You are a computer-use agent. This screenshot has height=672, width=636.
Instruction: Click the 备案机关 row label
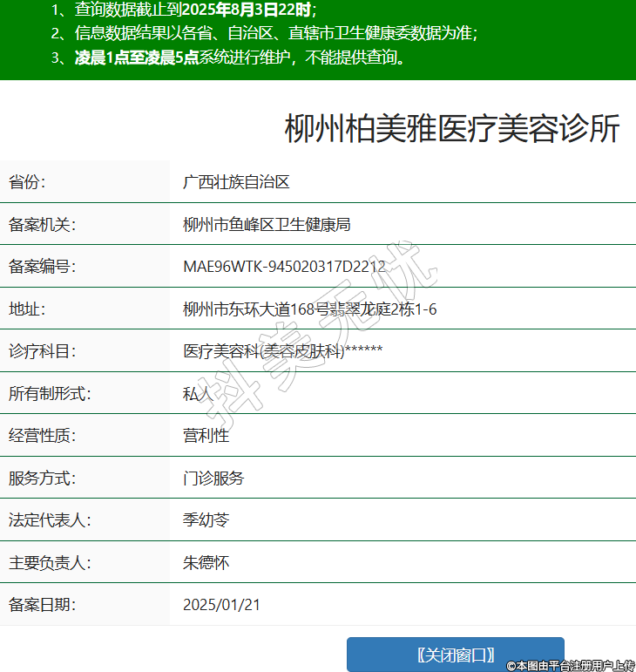43,225
